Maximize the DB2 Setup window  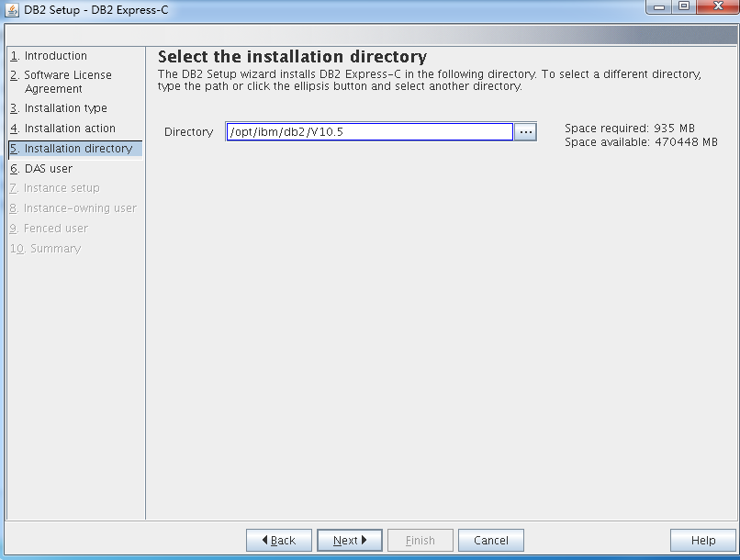point(684,6)
